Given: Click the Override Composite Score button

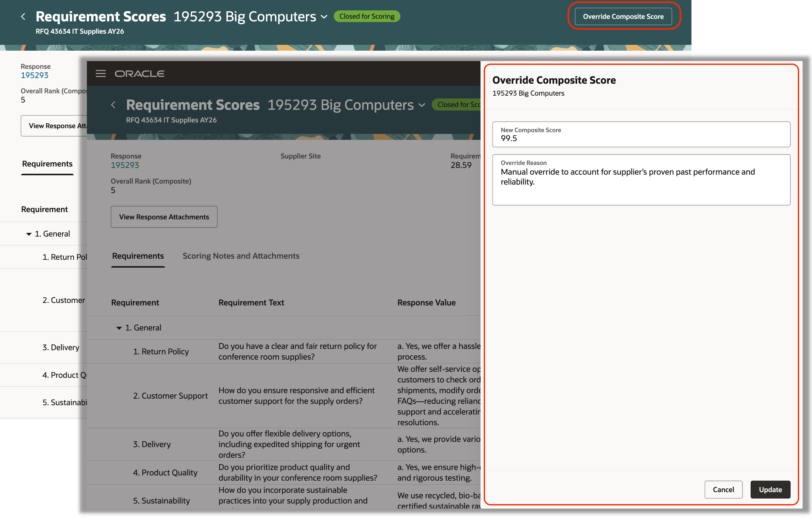Looking at the screenshot, I should point(623,16).
